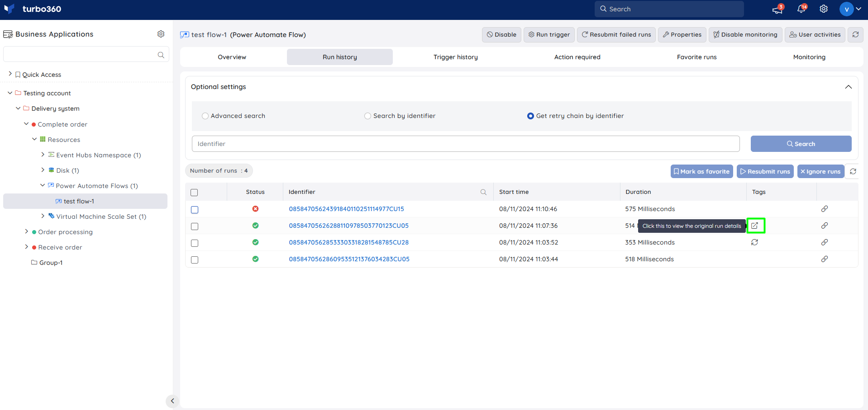Click the sidebar search magnifier icon

point(161,55)
